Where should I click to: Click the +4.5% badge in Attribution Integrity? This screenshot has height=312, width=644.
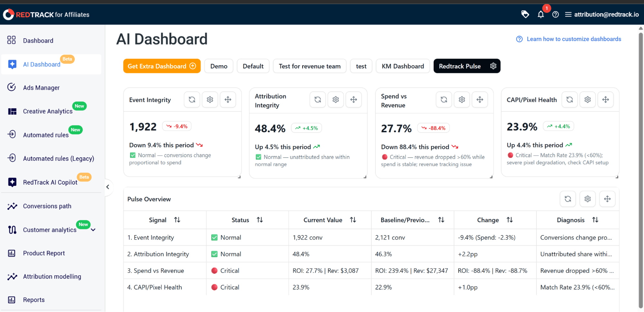(306, 128)
